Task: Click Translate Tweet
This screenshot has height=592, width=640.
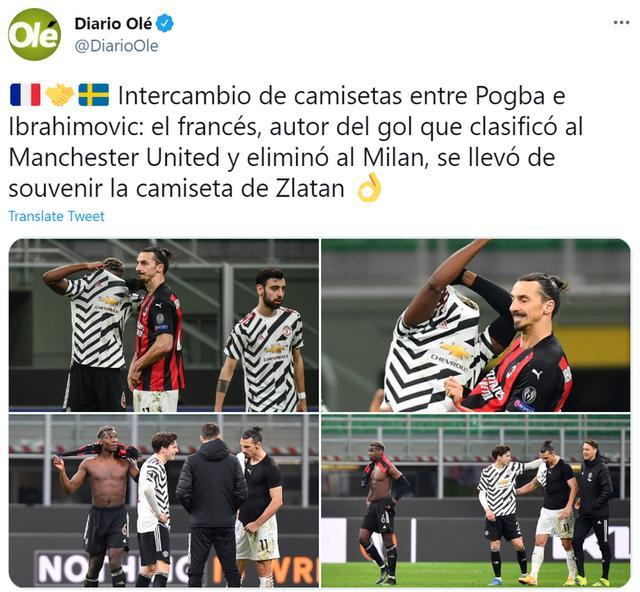Action: (x=56, y=216)
